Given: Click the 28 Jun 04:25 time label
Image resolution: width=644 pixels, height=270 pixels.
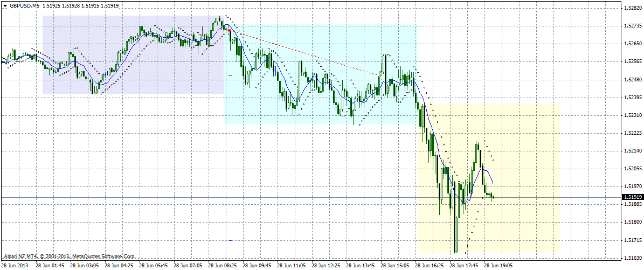Looking at the screenshot, I should coord(119,266).
